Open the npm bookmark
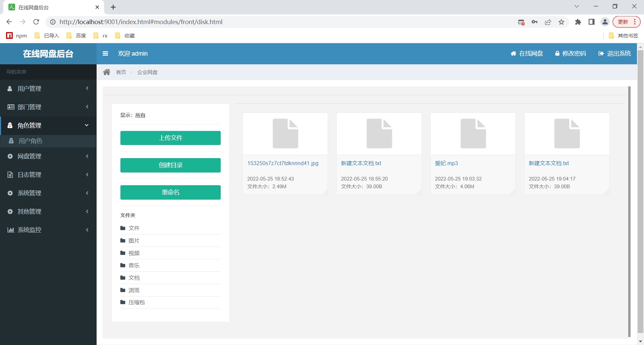Viewport: 644px width, 345px height. click(x=17, y=36)
